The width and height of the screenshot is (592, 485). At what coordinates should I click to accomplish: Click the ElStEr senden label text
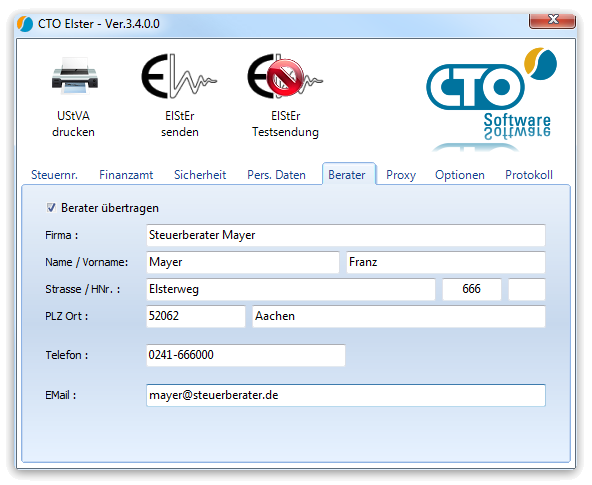180,124
